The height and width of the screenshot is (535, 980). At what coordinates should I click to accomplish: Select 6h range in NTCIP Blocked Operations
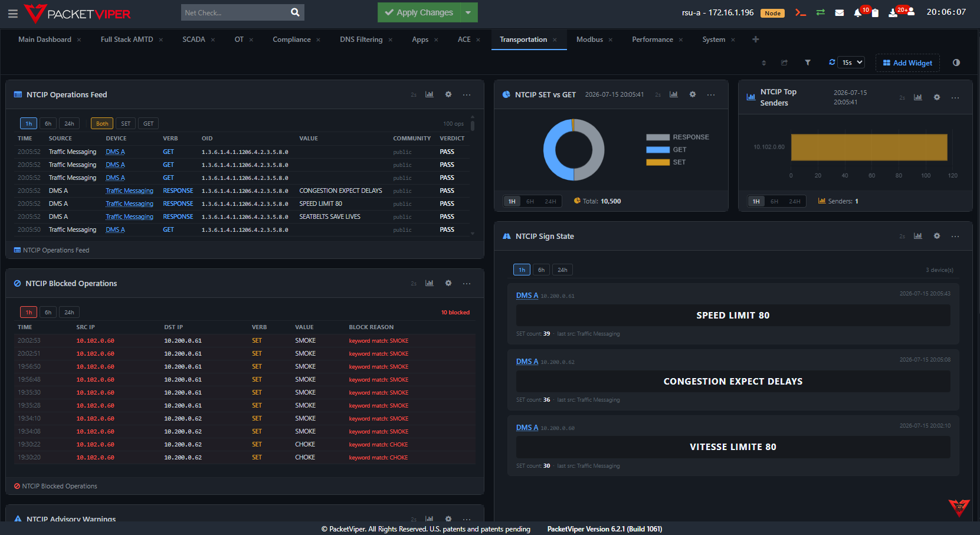coord(48,312)
